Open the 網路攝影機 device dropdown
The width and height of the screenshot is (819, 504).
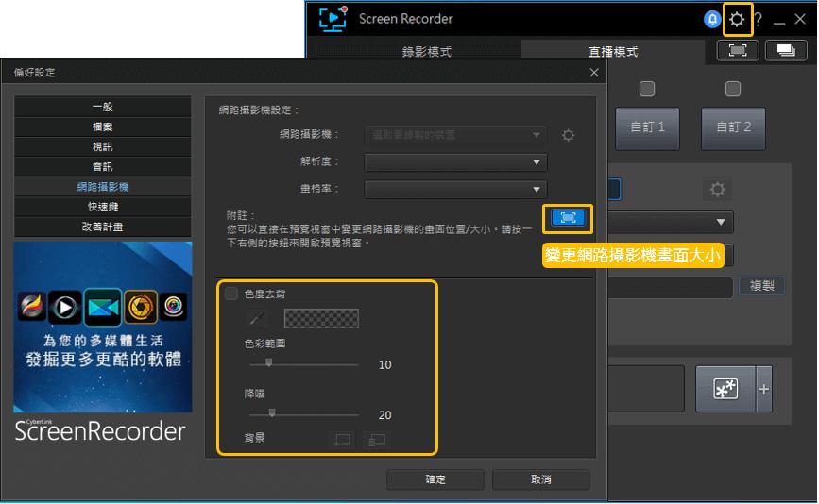[455, 135]
